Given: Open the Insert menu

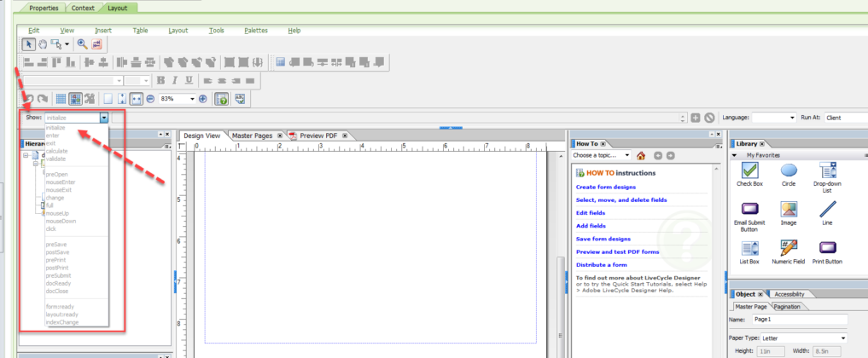Looking at the screenshot, I should [x=103, y=31].
